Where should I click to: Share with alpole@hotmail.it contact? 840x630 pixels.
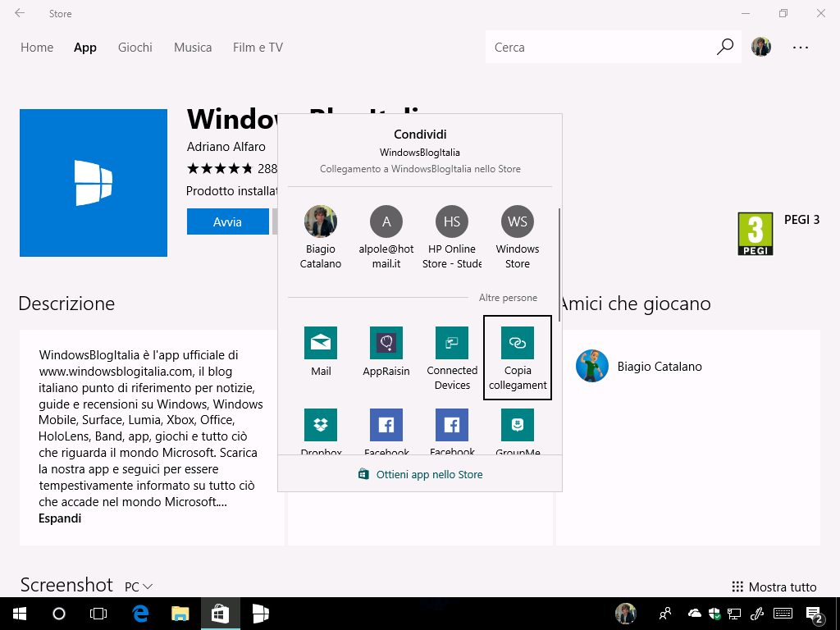coord(386,237)
